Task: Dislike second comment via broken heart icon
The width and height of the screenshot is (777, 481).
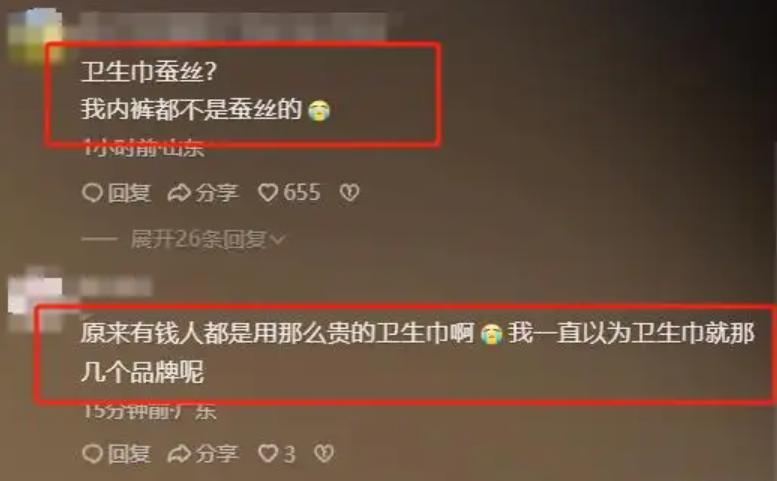Action: point(325,453)
